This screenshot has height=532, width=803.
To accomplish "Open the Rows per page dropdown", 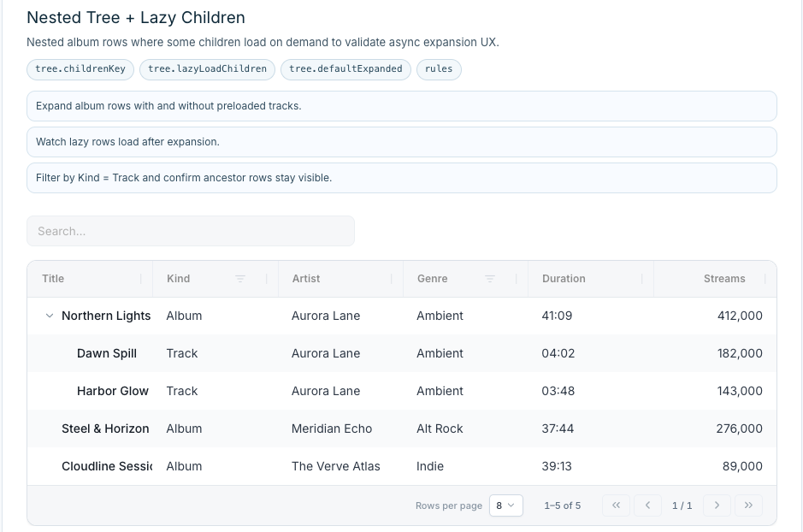I will pyautogui.click(x=506, y=505).
